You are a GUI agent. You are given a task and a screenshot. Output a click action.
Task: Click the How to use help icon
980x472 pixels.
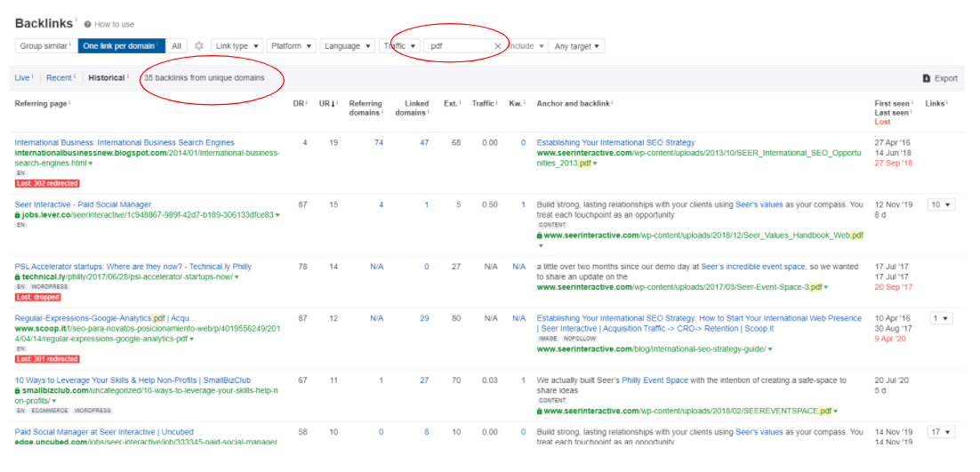click(x=88, y=24)
